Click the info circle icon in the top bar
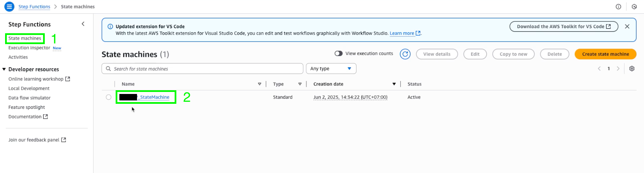 619,6
